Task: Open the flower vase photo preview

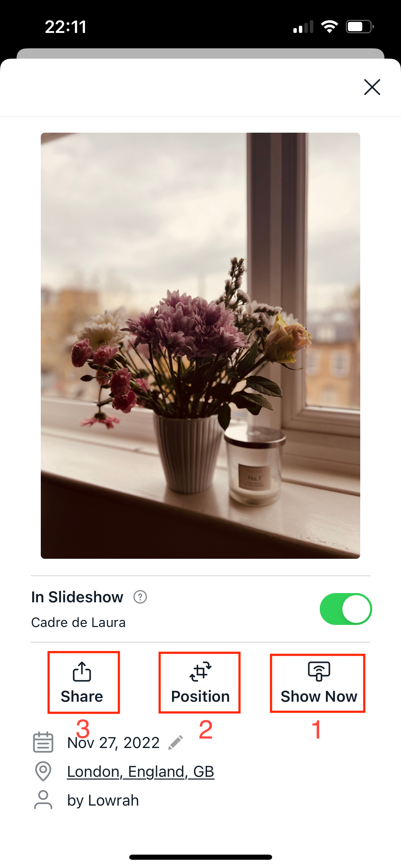Action: tap(200, 346)
